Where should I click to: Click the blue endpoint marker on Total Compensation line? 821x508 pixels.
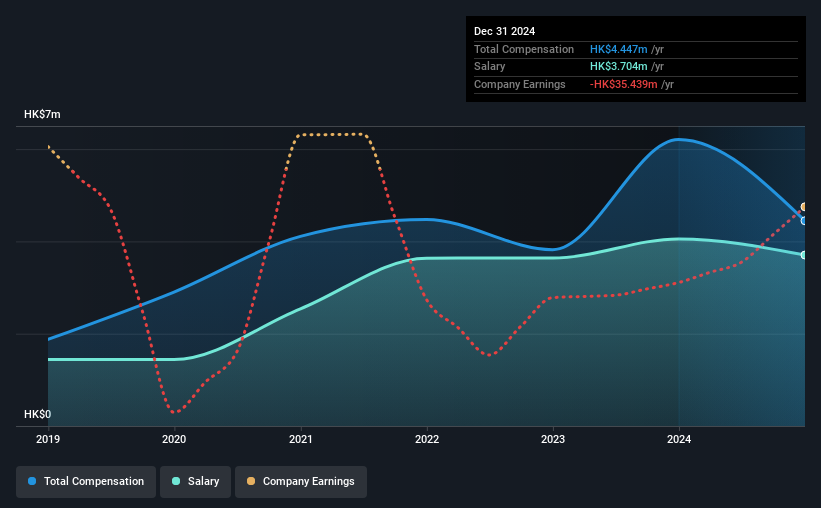[x=804, y=221]
